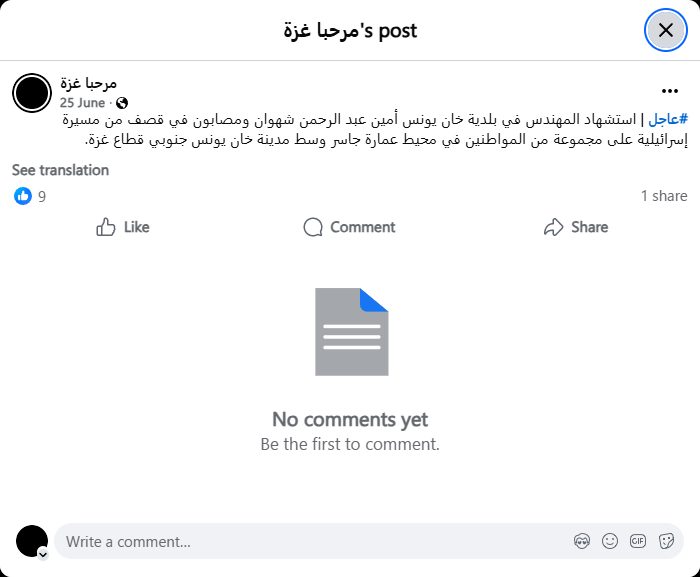Viewport: 700px width, 577px height.
Task: Open the three-dot post options menu
Action: [x=669, y=90]
